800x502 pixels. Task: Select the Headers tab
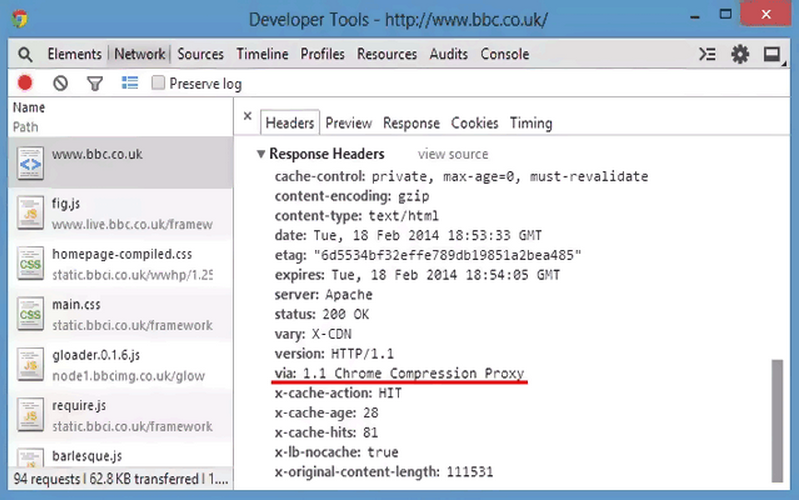click(290, 123)
